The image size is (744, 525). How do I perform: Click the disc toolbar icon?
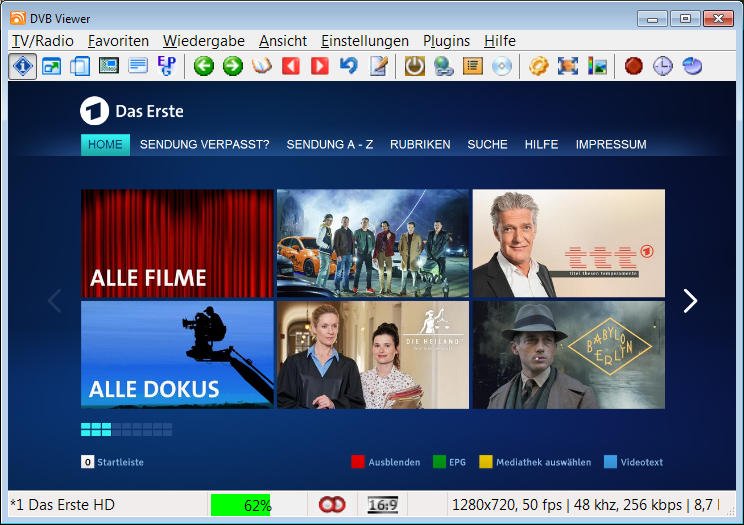(502, 66)
